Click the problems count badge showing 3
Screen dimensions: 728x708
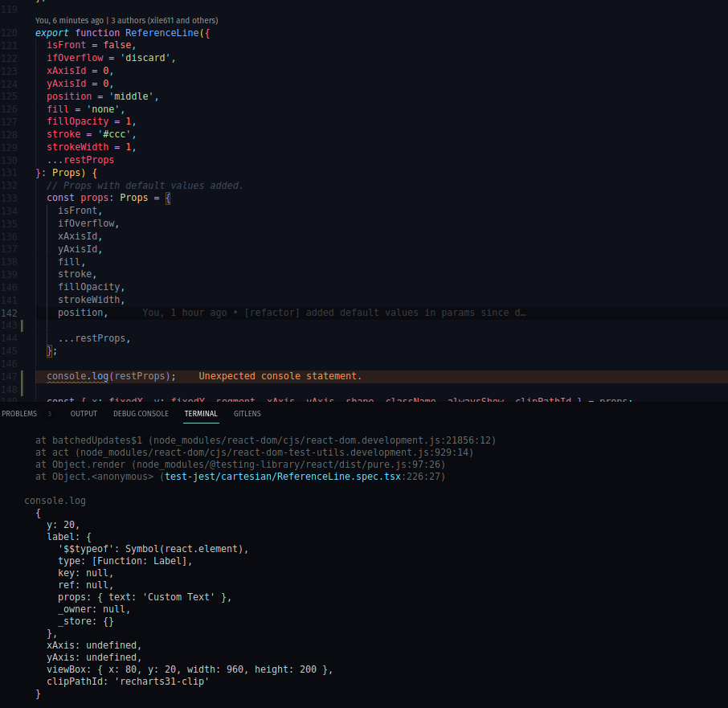click(x=49, y=414)
